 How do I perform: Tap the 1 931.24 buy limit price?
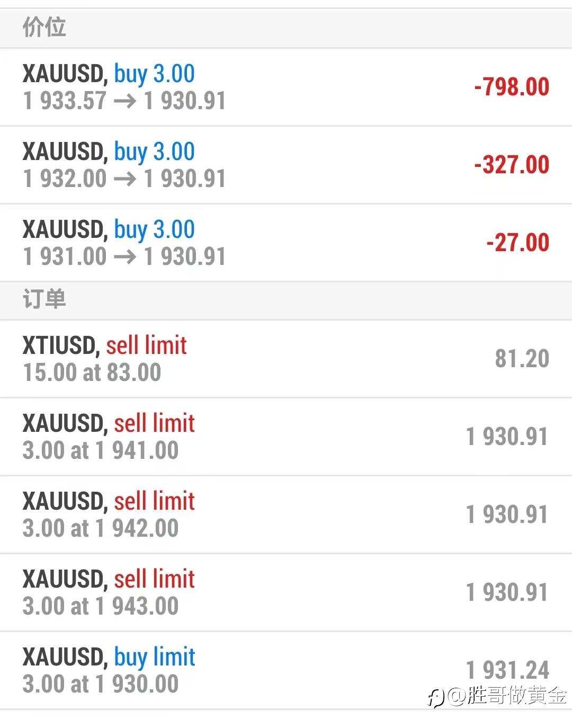(507, 670)
